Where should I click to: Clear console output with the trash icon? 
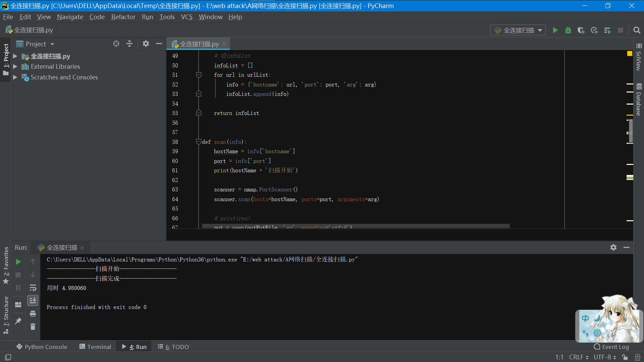pos(33,326)
